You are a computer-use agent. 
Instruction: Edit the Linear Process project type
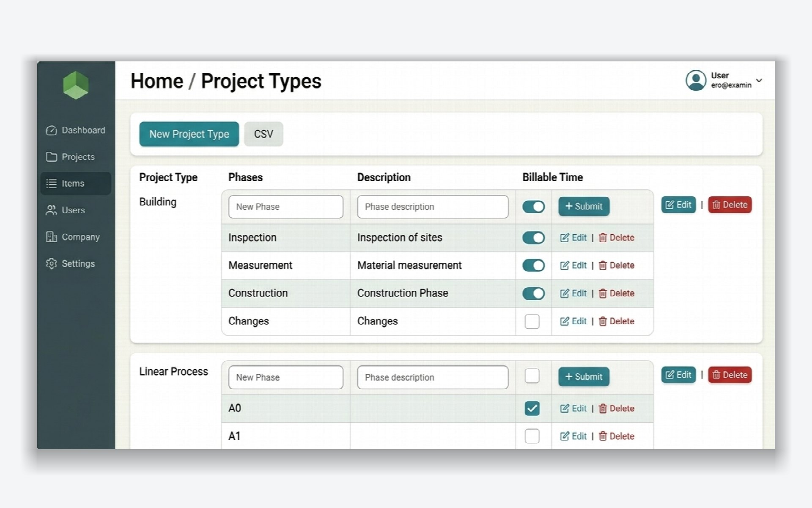coord(678,375)
